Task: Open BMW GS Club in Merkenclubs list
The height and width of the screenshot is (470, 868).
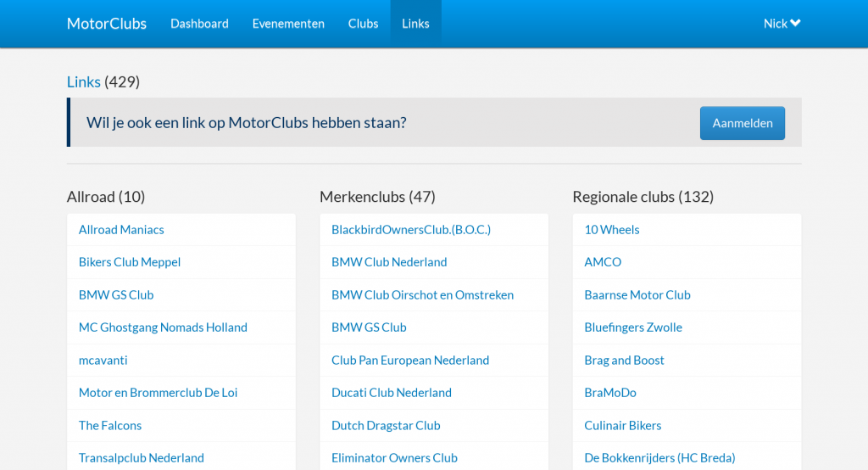Action: click(369, 327)
